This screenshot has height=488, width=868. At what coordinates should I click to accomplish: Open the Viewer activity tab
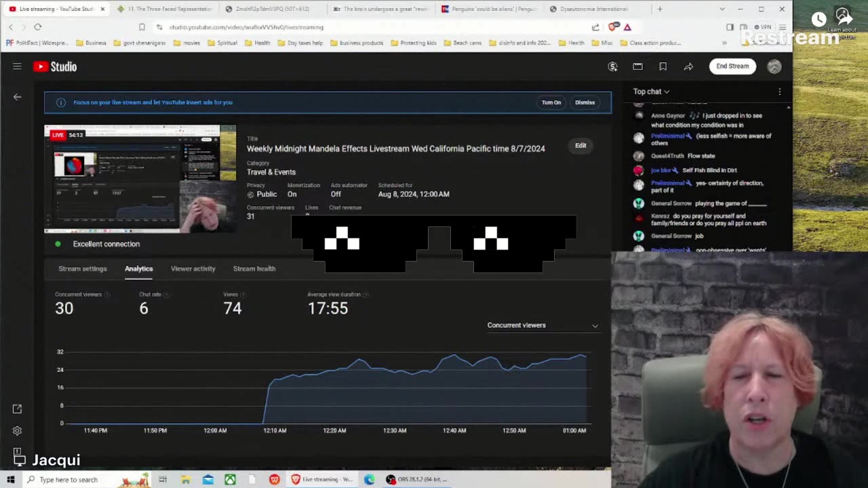tap(193, 269)
